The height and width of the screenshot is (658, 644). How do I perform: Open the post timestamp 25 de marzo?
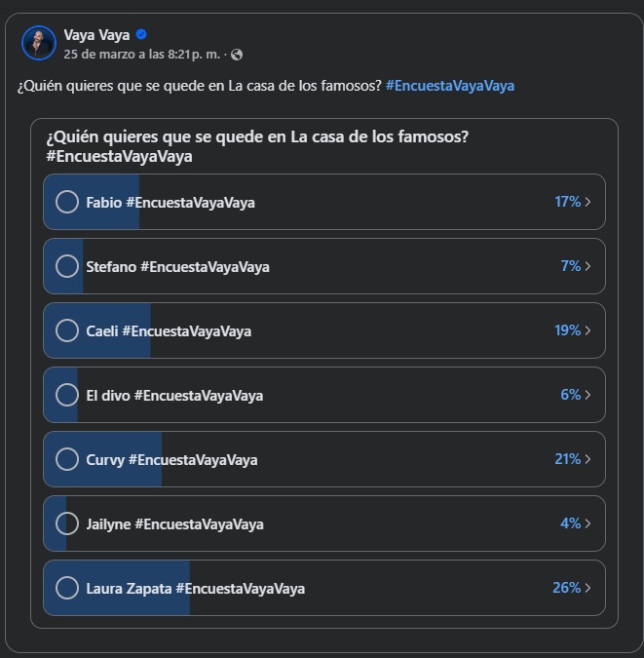143,55
